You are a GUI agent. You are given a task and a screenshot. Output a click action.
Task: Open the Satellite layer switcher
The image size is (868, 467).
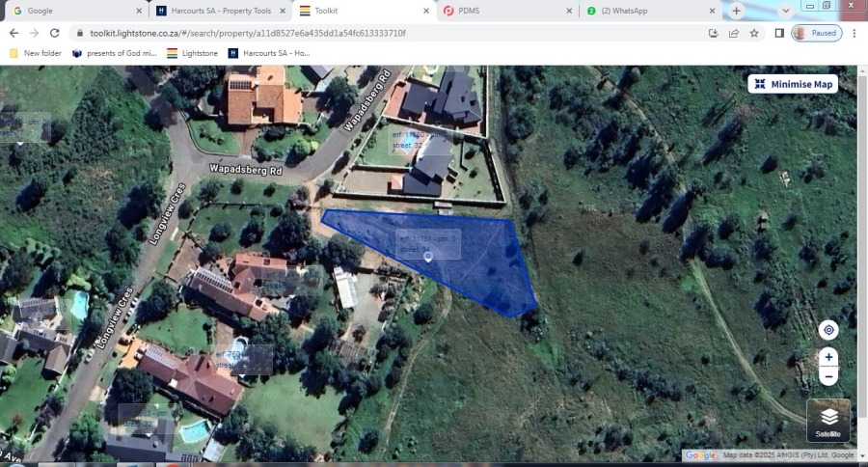828,420
